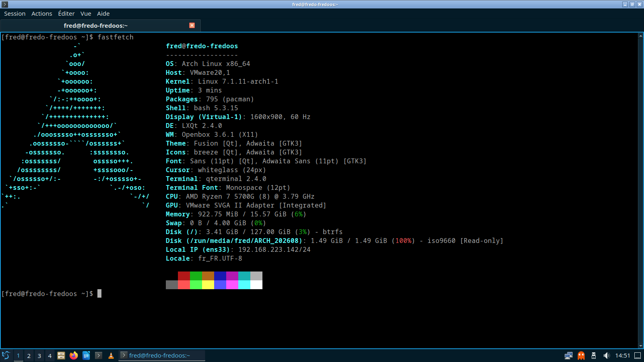Click the 'Packages: 795 (pacman)' line
Viewport: 644px width, 362px height.
tap(210, 99)
